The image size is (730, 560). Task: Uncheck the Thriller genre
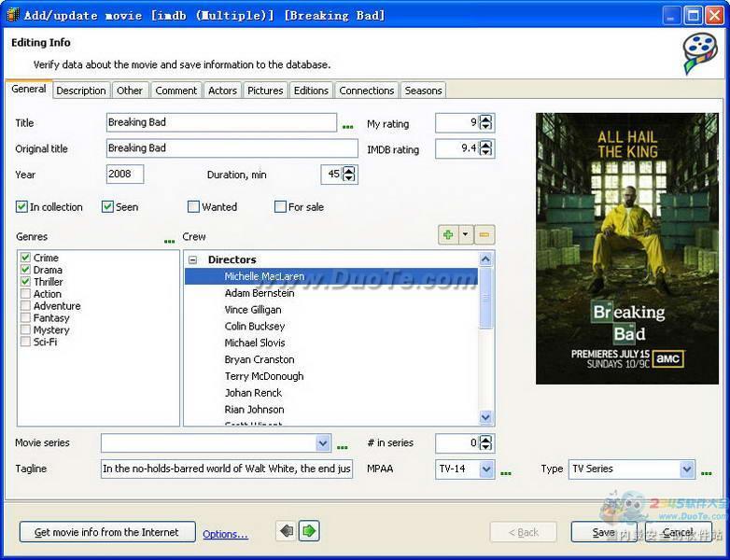25,282
